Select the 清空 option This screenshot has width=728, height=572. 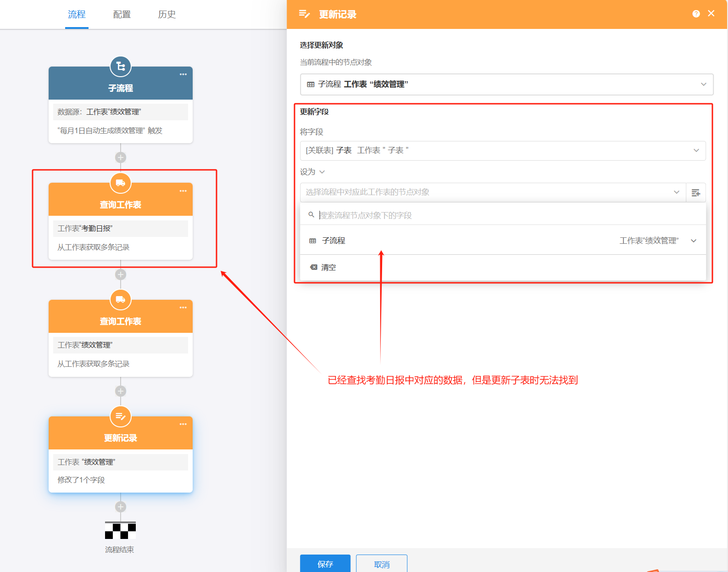(503, 267)
